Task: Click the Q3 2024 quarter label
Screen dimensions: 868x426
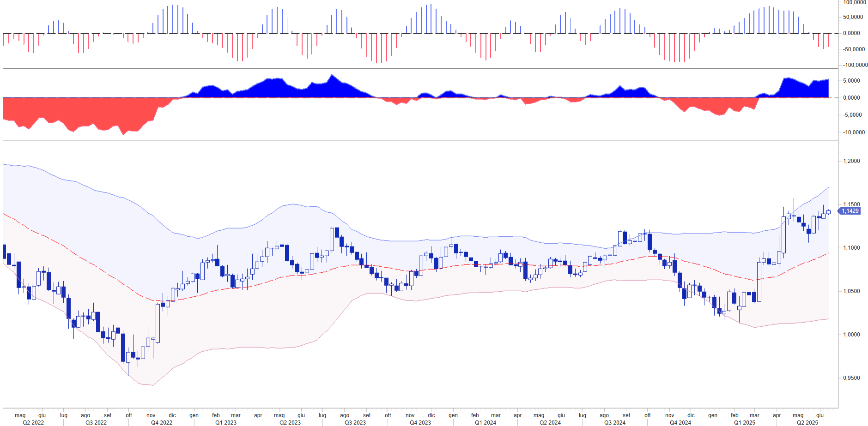Action: point(615,422)
